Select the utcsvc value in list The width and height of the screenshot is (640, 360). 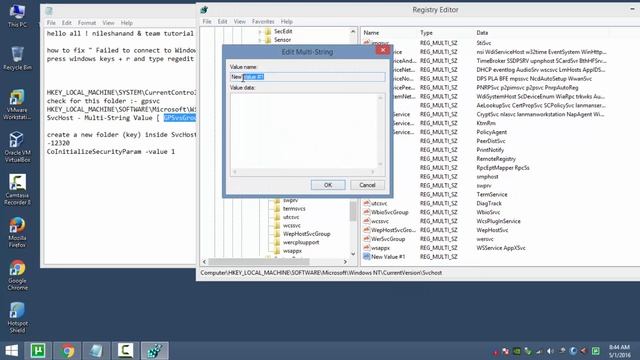[379, 203]
